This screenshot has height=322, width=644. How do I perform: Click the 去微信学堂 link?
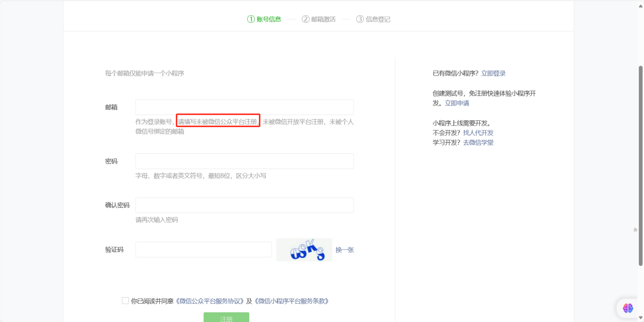478,143
